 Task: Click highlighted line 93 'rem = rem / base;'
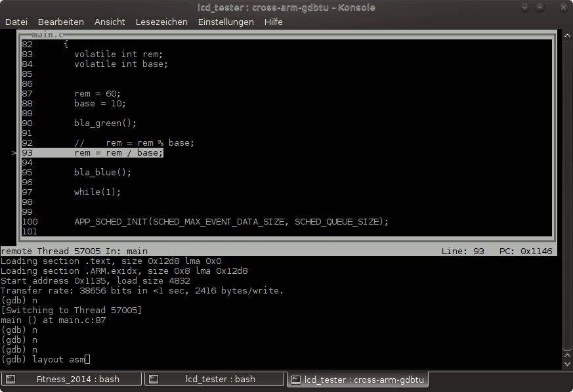(93, 153)
